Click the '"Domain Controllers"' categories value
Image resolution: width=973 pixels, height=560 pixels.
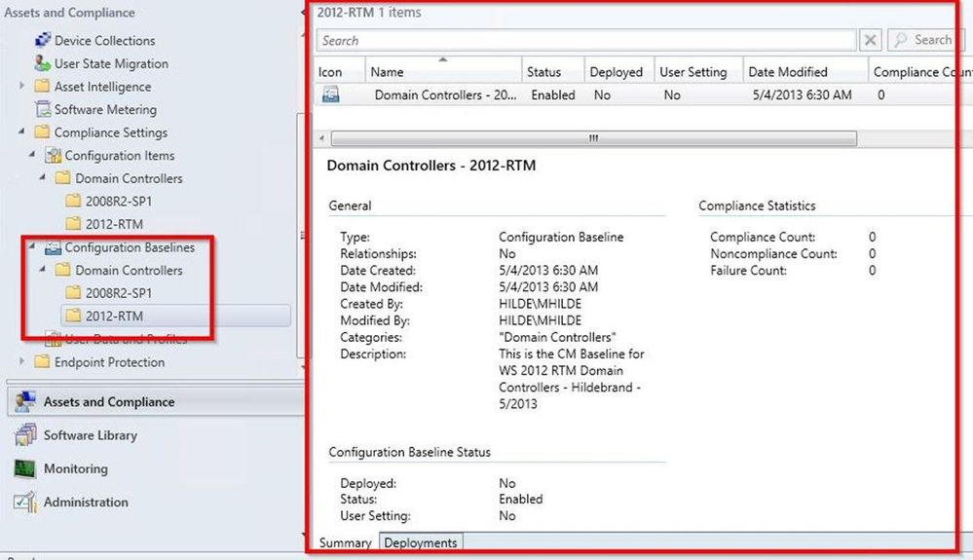coord(557,337)
